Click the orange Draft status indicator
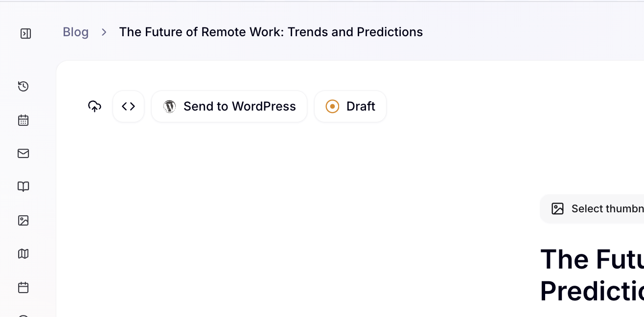644x317 pixels. (332, 106)
